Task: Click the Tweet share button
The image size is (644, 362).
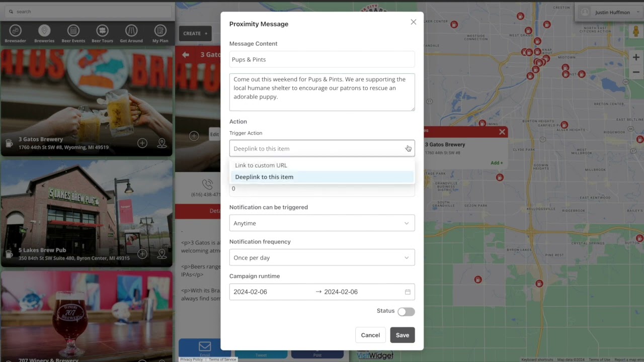Action: pyautogui.click(x=261, y=354)
